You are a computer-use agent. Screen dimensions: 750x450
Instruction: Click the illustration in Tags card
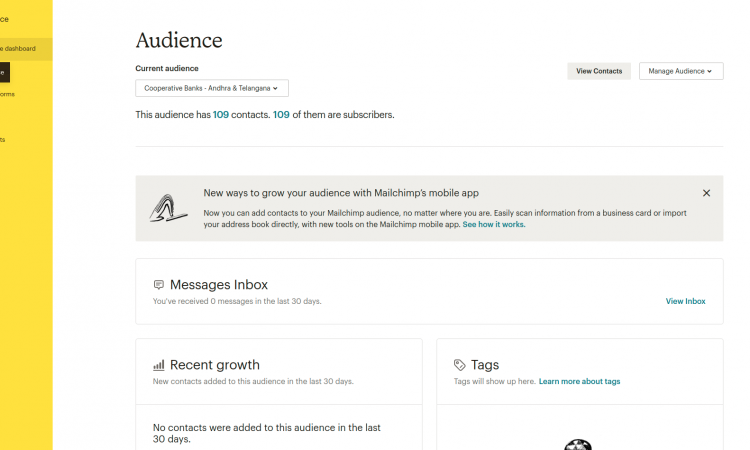(578, 444)
